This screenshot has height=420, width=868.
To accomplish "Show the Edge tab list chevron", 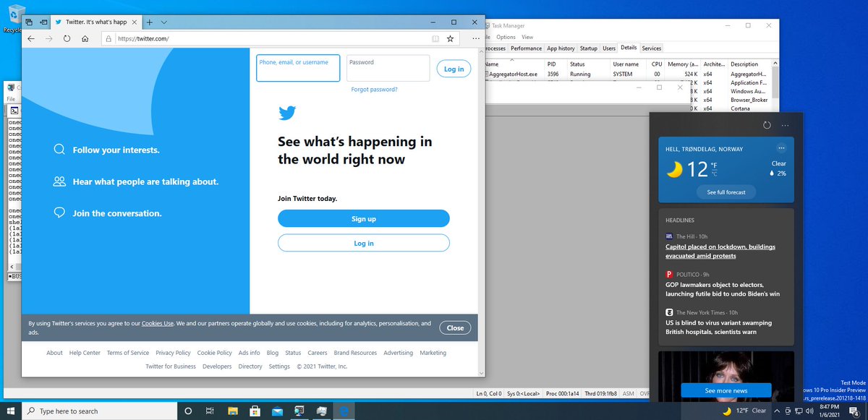I will coord(164,22).
